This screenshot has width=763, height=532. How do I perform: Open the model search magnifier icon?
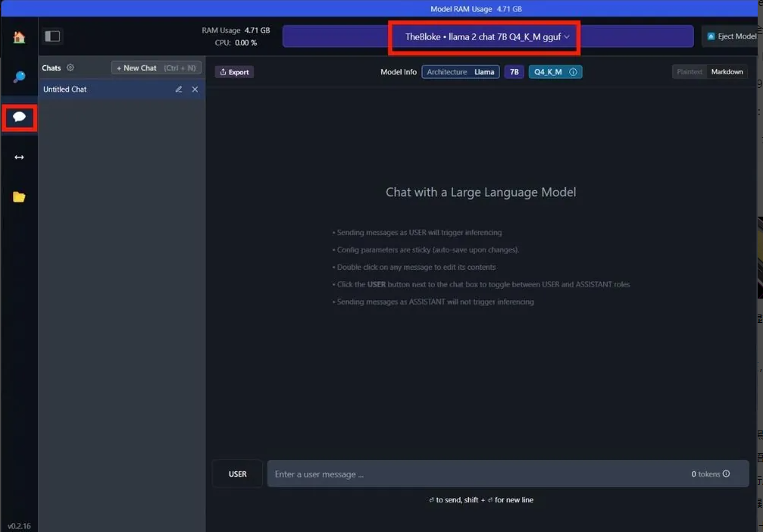(x=19, y=77)
